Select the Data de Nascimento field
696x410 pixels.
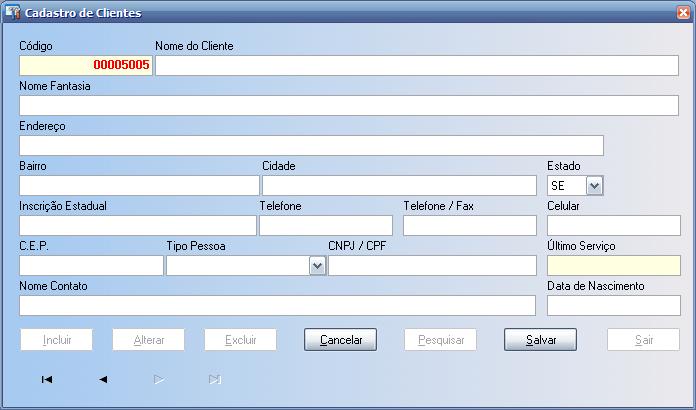coord(613,306)
